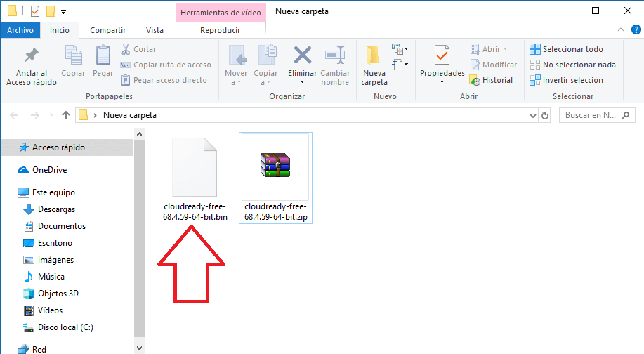Switch to the Inicio ribbon tab
The image size is (644, 354).
pos(60,30)
